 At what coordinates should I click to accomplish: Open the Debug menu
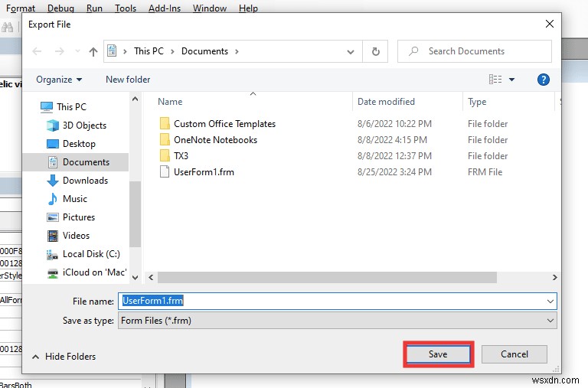click(60, 8)
